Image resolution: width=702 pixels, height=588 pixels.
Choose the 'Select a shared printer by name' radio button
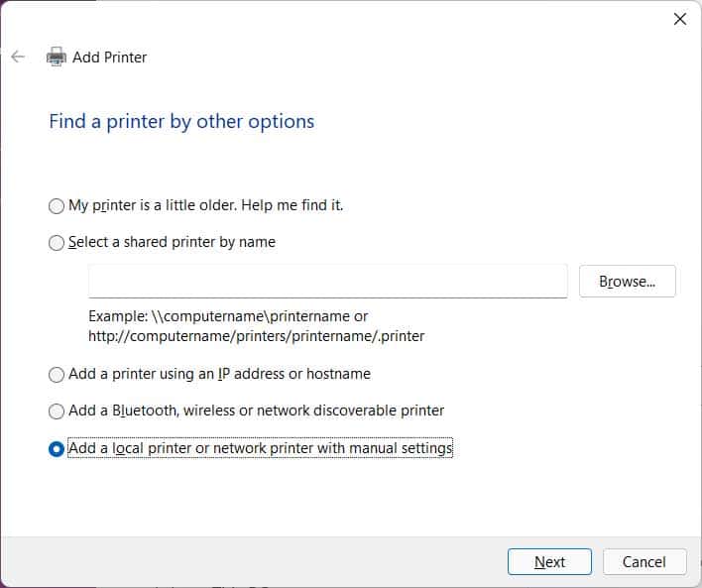tap(57, 243)
